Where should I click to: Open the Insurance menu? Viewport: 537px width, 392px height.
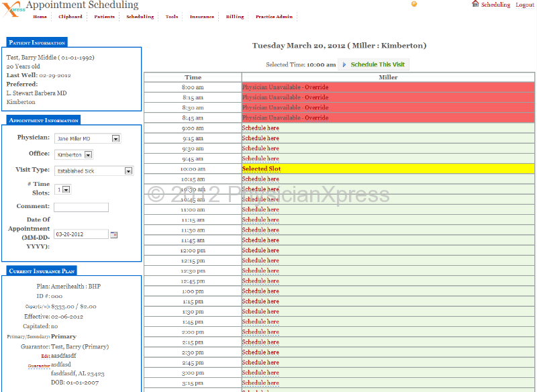click(x=201, y=17)
